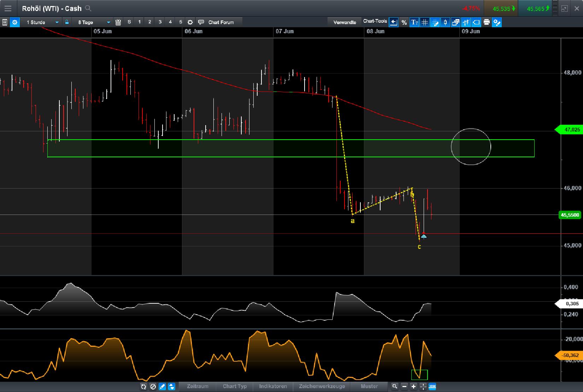Toggle the gridlines icon in Chart-Tools
The height and width of the screenshot is (392, 583).
(424, 22)
